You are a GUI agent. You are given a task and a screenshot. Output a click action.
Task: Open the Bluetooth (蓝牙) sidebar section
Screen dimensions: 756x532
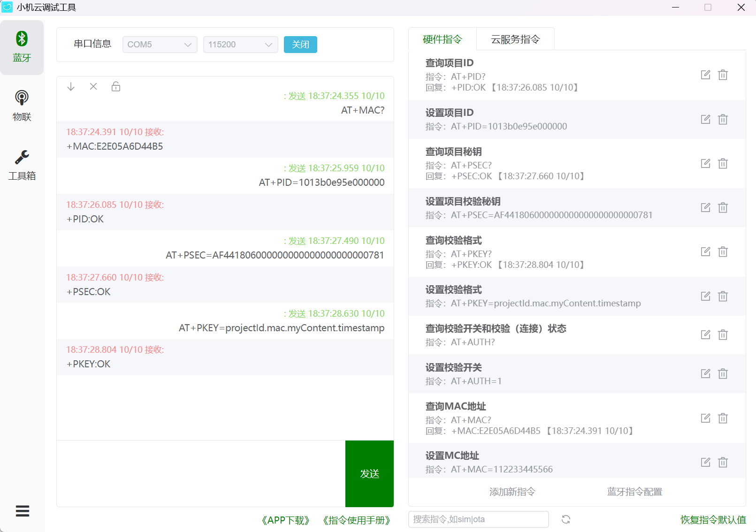22,47
